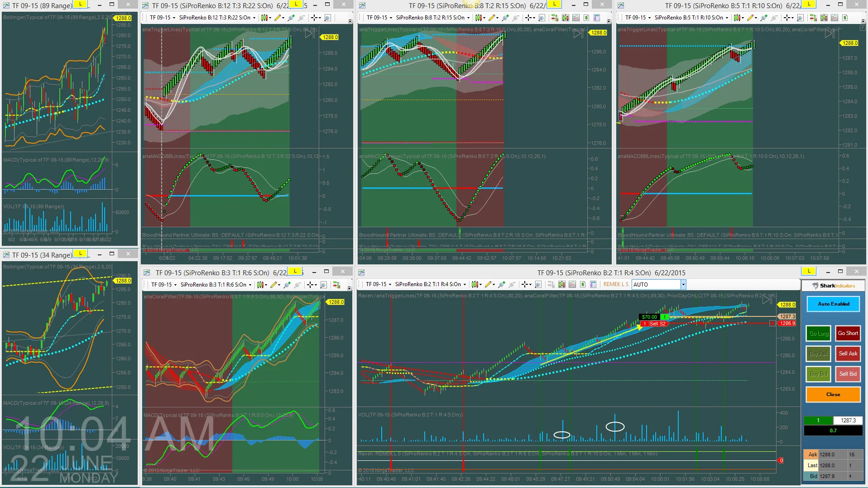Image resolution: width=868 pixels, height=488 pixels.
Task: Open chart trader icon in B:8 T:2 chart
Action: pyautogui.click(x=555, y=18)
